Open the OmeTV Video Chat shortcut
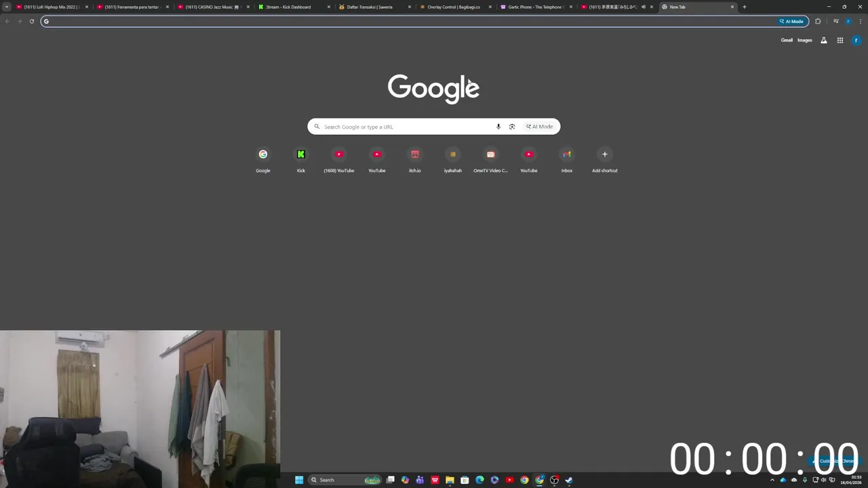 click(x=491, y=161)
